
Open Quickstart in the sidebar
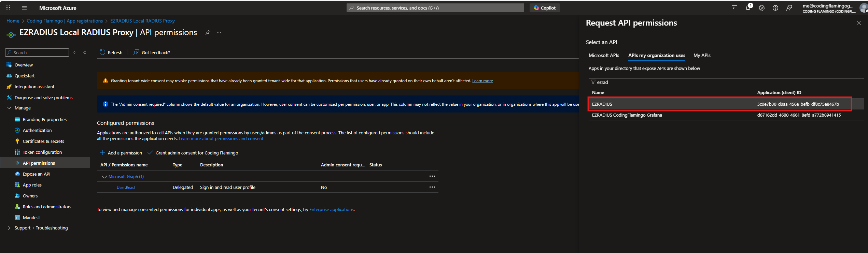pyautogui.click(x=25, y=76)
